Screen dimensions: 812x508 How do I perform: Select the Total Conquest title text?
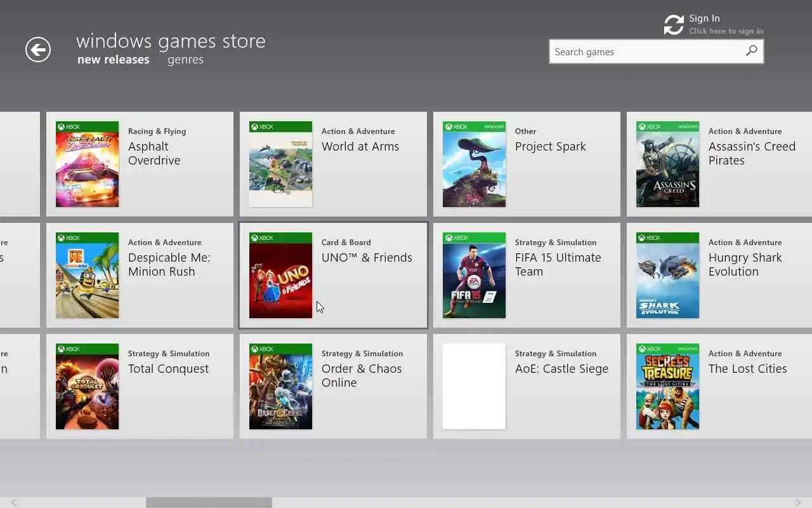pyautogui.click(x=168, y=369)
